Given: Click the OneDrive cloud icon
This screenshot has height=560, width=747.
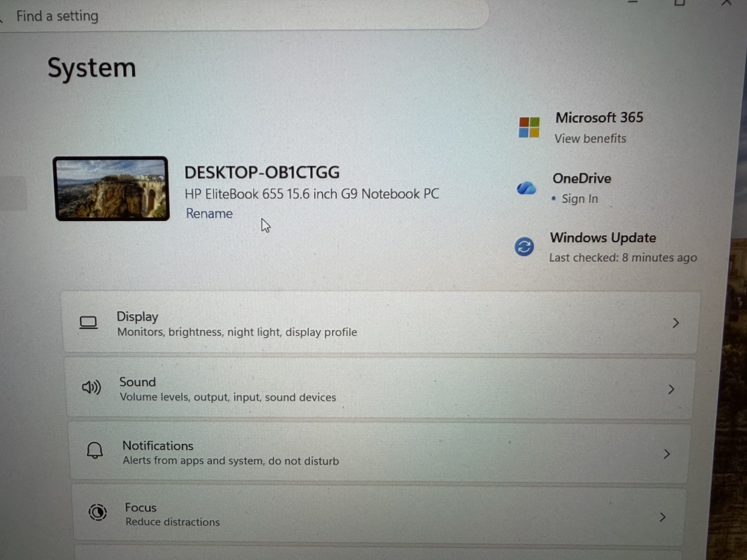Looking at the screenshot, I should [x=526, y=188].
